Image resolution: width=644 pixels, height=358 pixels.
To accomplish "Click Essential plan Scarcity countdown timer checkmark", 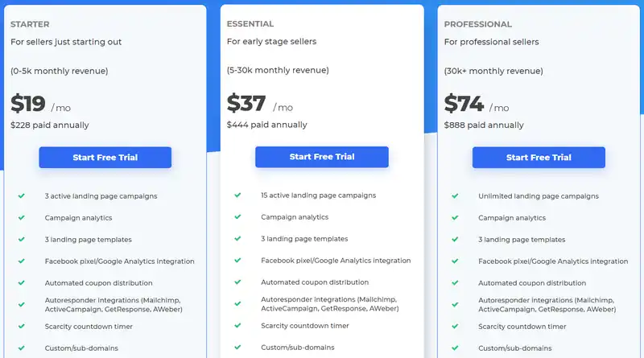I will point(237,325).
